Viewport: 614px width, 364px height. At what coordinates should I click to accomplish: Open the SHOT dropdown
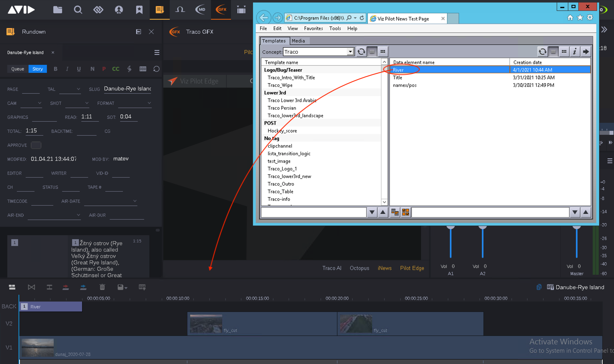pyautogui.click(x=77, y=103)
